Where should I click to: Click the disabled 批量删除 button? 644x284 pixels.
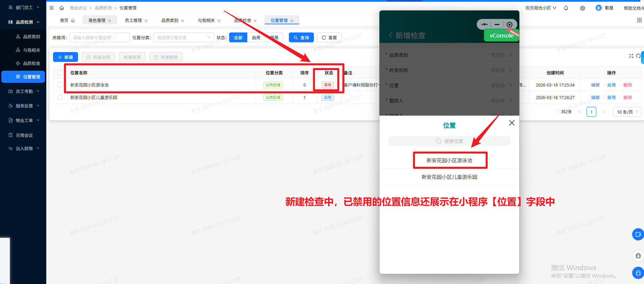click(166, 57)
